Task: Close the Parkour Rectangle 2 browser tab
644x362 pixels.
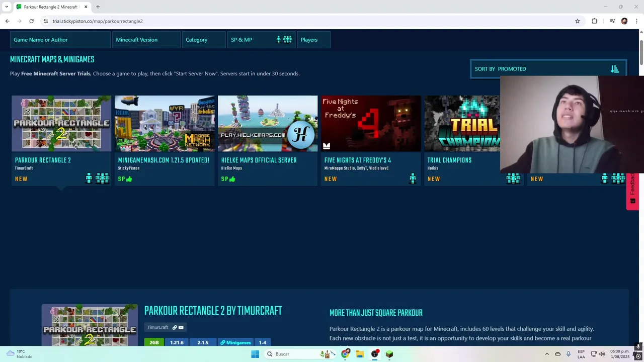Action: pyautogui.click(x=86, y=7)
